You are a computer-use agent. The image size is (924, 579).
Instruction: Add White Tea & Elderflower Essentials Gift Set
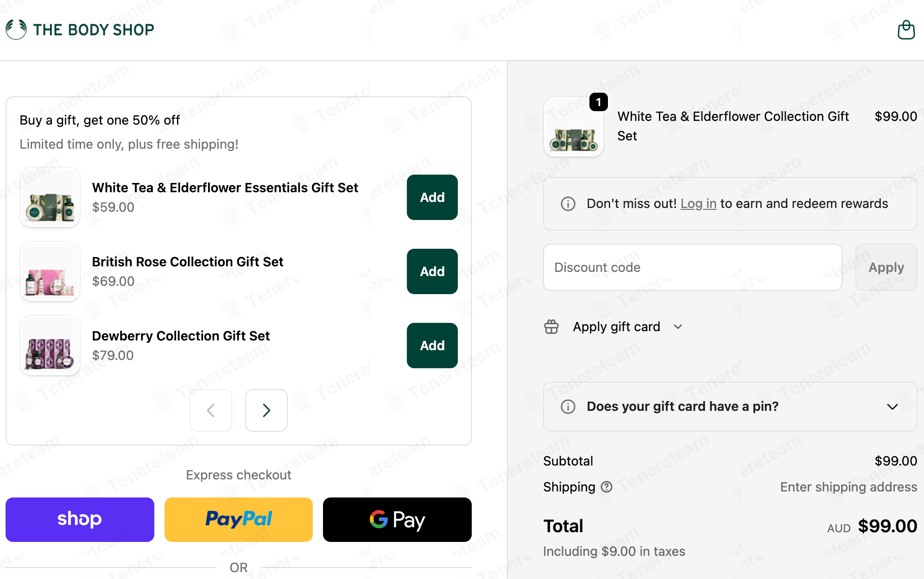pos(432,197)
